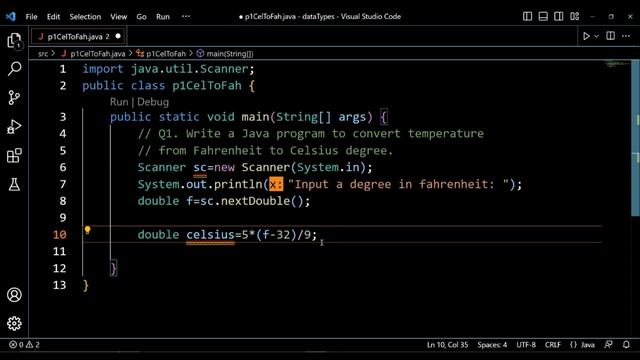The width and height of the screenshot is (640, 360).
Task: Click the VS Code logo icon
Action: (x=11, y=16)
